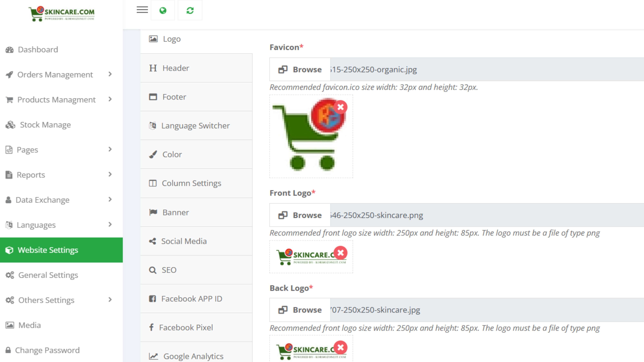Open the Banner settings tab
Image resolution: width=644 pixels, height=362 pixels.
tap(175, 212)
